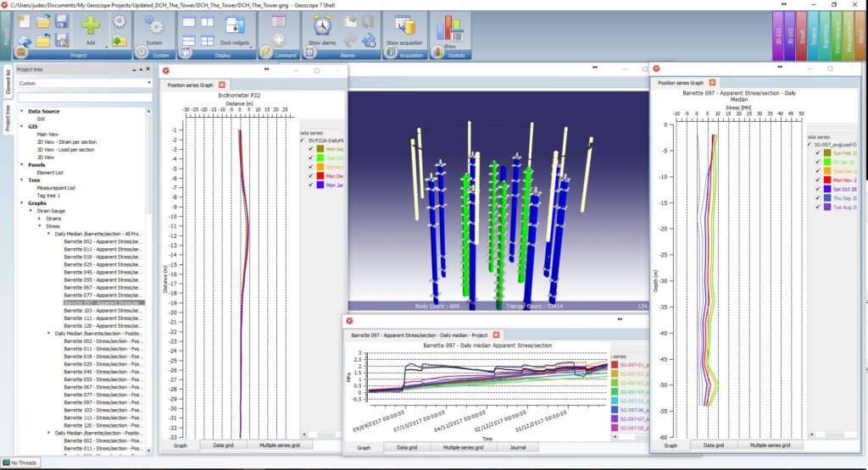Expand the Strains tree node
The height and width of the screenshot is (470, 868).
click(x=41, y=218)
